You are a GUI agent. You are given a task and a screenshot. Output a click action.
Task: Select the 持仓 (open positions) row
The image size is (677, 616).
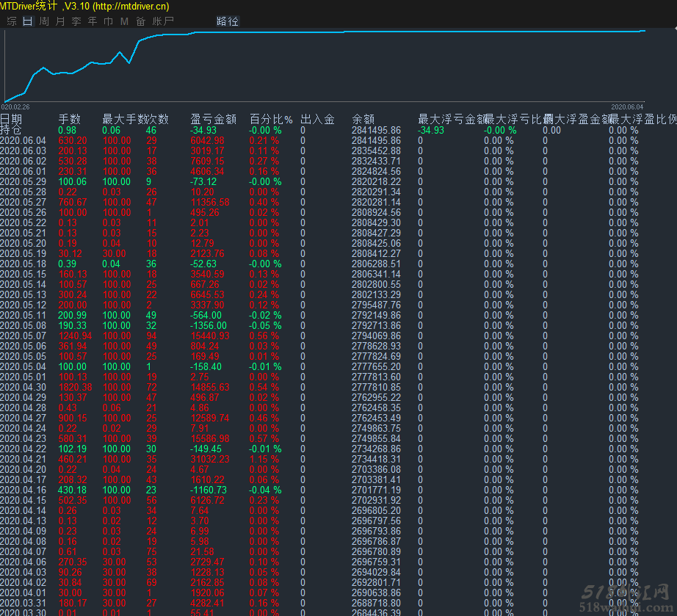pyautogui.click(x=11, y=130)
